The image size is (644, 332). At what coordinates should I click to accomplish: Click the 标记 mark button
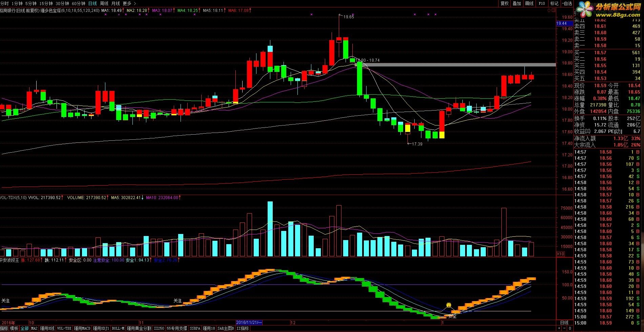(554, 3)
